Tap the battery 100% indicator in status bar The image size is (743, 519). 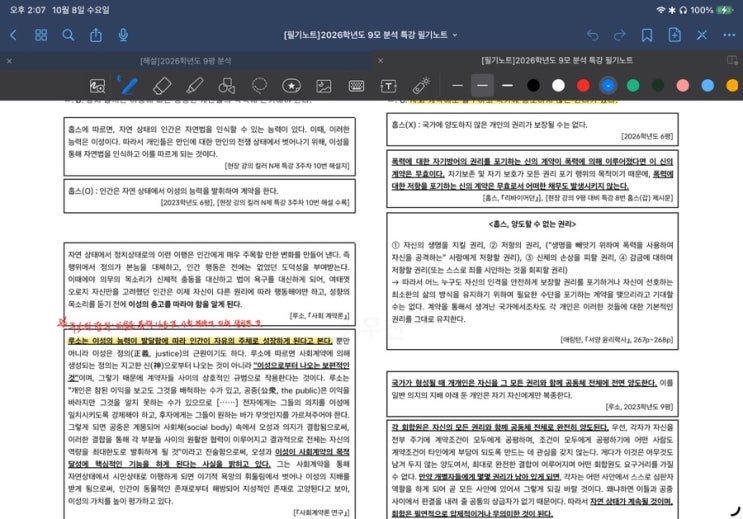click(x=712, y=10)
